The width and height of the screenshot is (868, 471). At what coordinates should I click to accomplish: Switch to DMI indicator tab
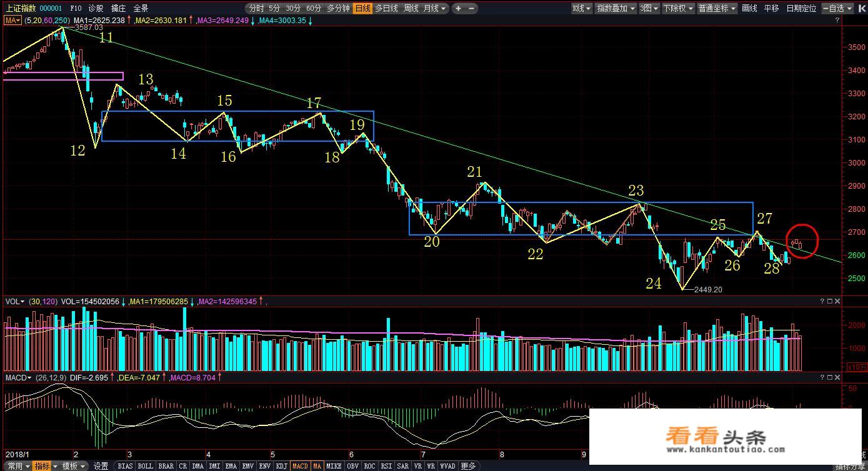click(214, 466)
